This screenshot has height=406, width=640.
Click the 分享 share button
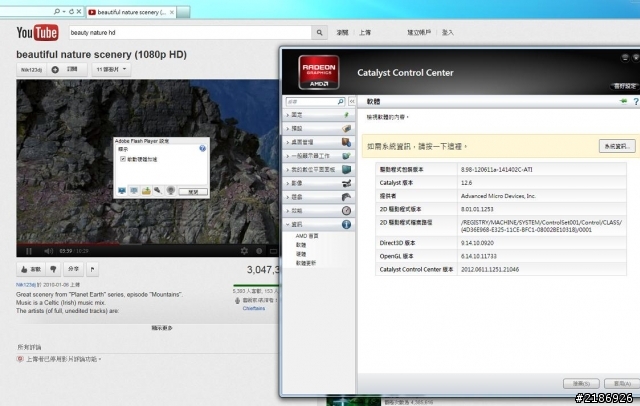point(73,269)
